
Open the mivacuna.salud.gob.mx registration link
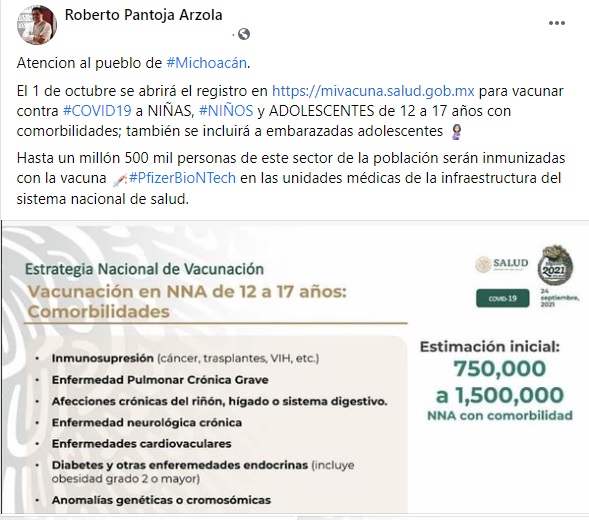coord(373,91)
